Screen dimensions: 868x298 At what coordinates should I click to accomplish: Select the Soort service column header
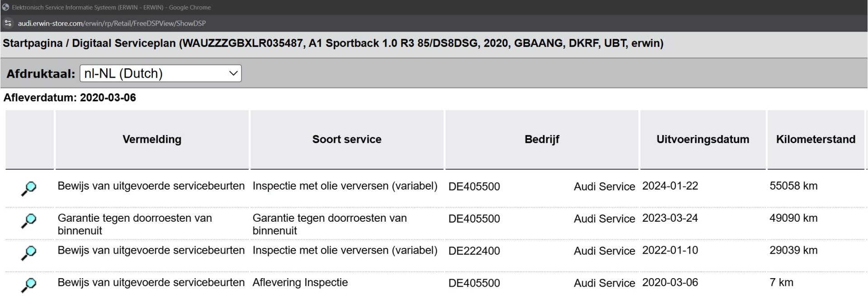point(347,140)
